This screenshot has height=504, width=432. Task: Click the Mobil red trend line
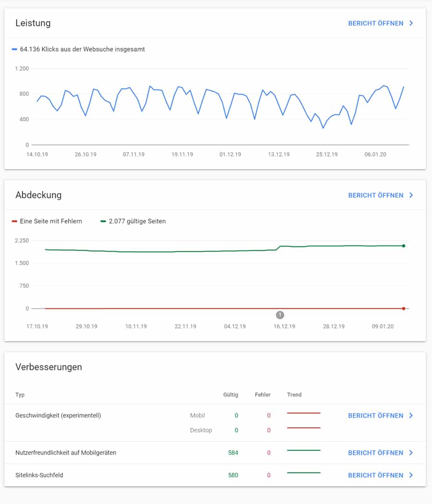point(303,413)
